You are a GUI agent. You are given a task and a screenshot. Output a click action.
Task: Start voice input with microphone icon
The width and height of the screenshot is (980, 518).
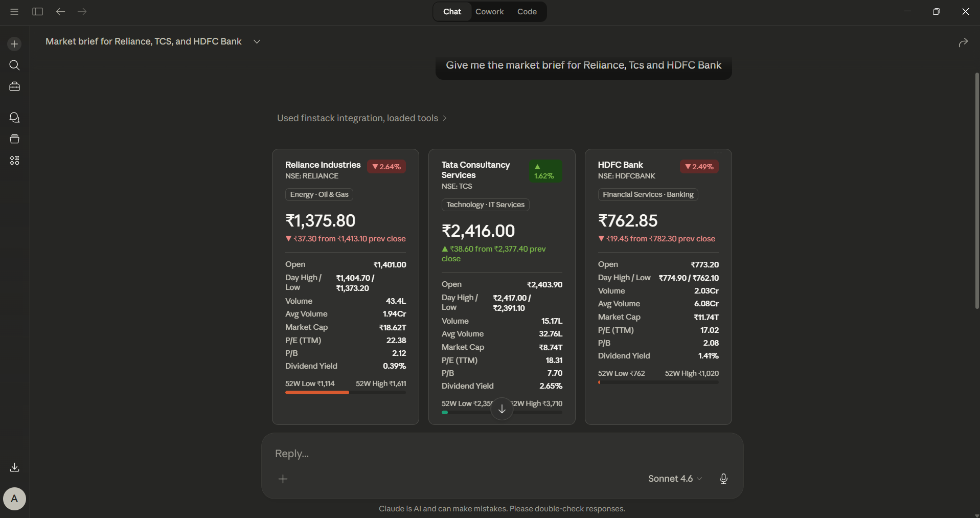[x=723, y=479]
